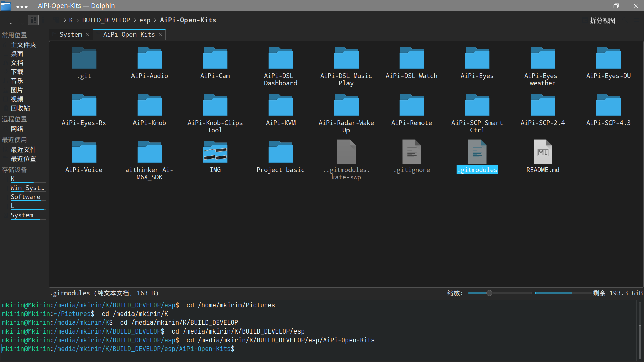
Task: Click AiPi-Open-Kits in the breadcrumb
Action: (x=188, y=20)
